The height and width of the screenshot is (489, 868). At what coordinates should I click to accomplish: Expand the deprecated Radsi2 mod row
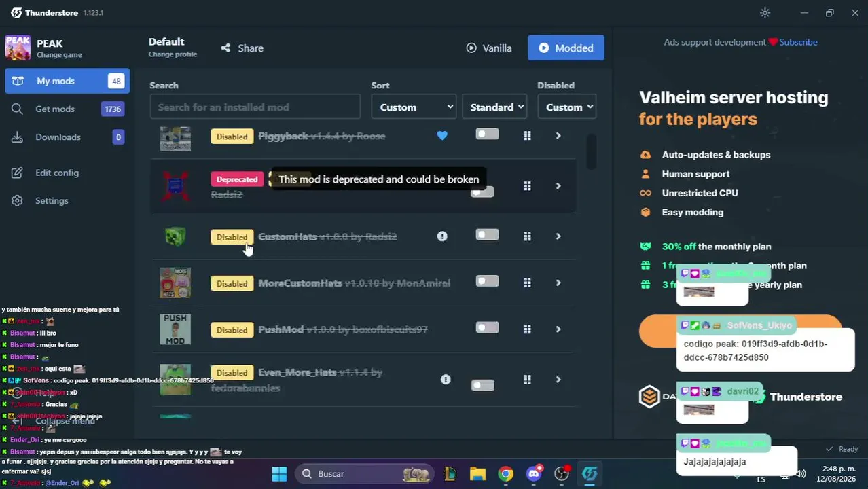click(x=558, y=186)
